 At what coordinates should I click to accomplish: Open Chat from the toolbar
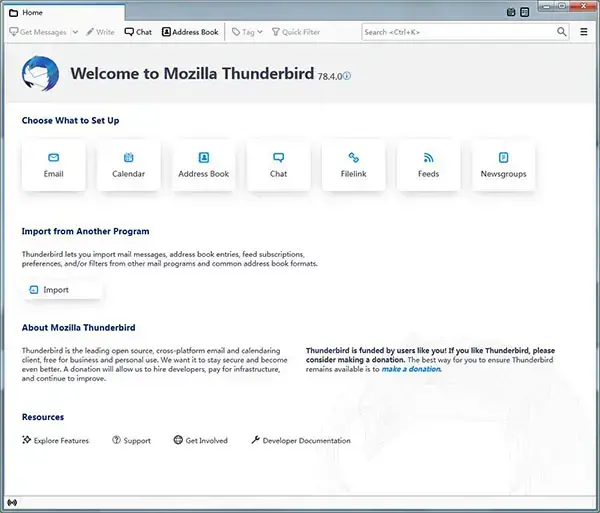[x=138, y=32]
